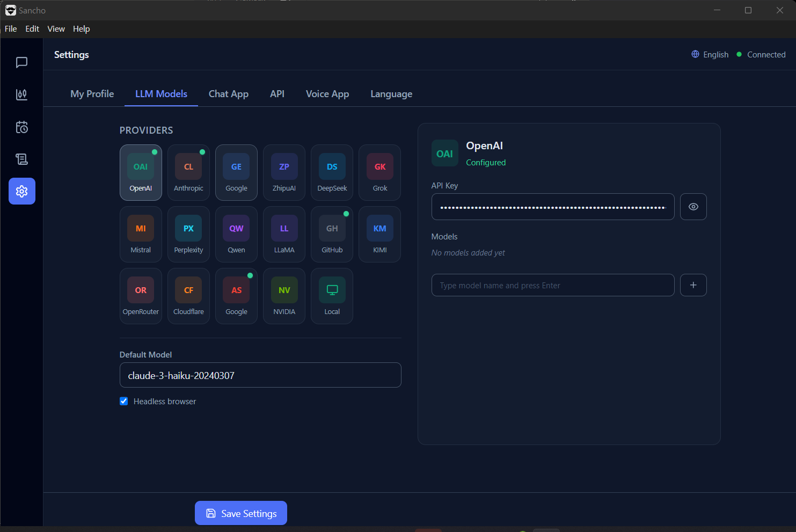Screen dimensions: 796x532
Task: Switch to the My Profile tab
Action: pos(92,94)
